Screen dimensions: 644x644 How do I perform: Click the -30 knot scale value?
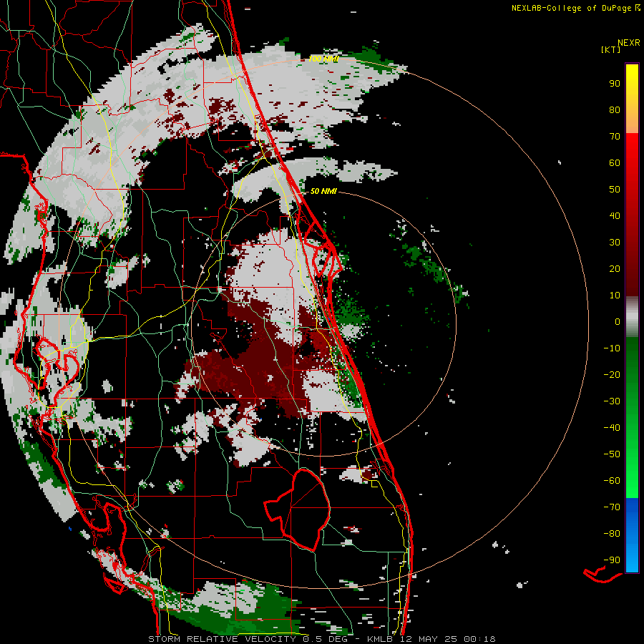click(612, 401)
